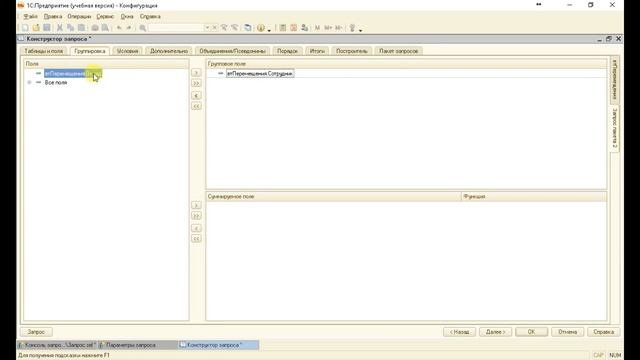Image resolution: width=640 pixels, height=360 pixels.
Task: Create a new document via toolbar icon
Action: [25, 28]
